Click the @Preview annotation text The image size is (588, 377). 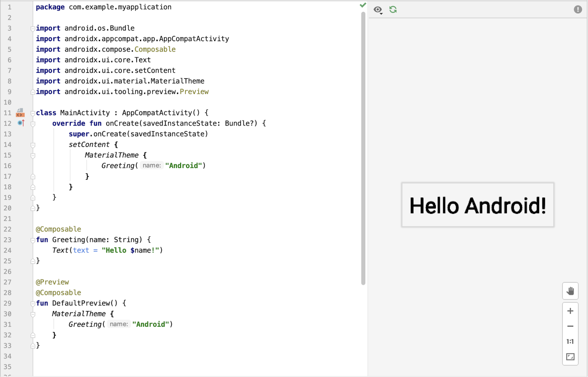52,282
